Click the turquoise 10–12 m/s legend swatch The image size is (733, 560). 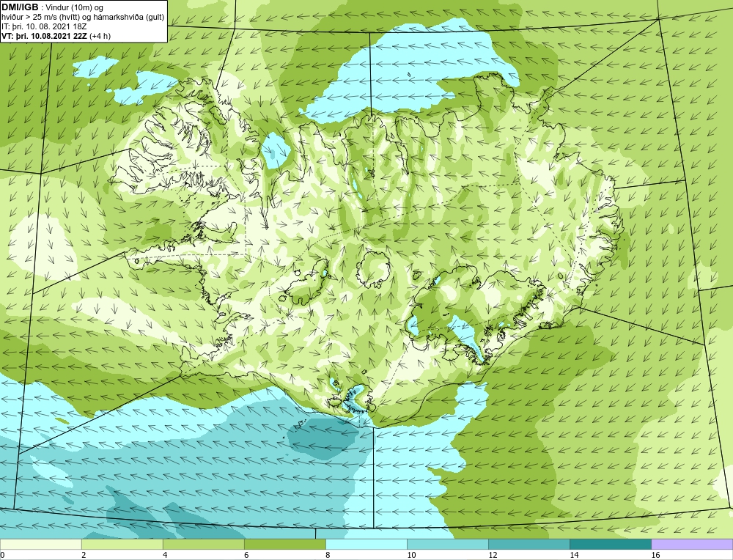(x=448, y=544)
